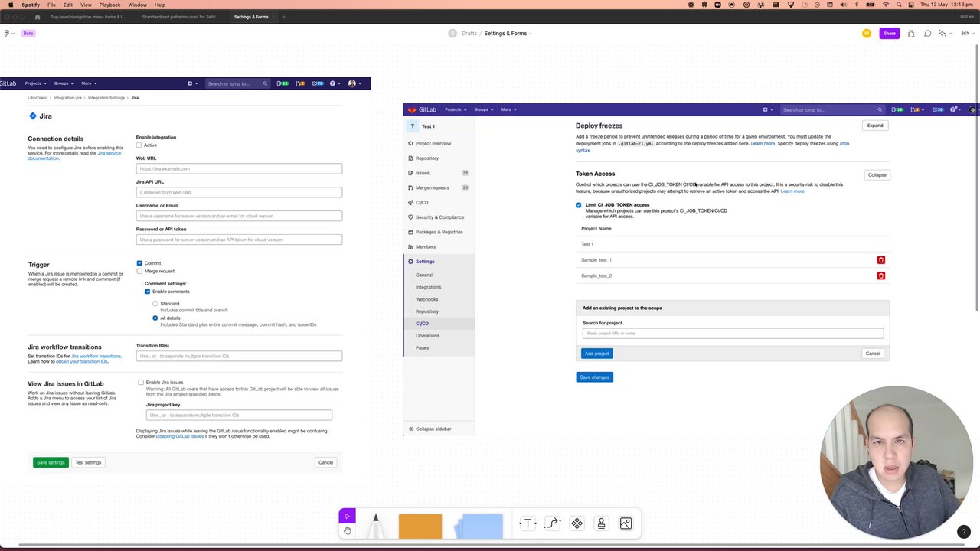Open the macOS Playback menu
Screen dimensions: 980x551
(109, 5)
